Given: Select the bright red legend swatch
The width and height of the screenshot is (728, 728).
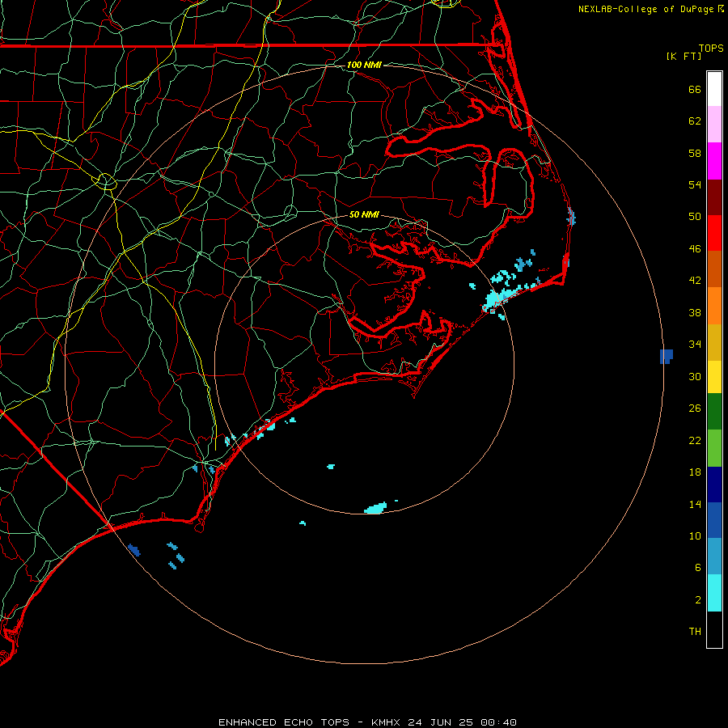Looking at the screenshot, I should coord(714,233).
